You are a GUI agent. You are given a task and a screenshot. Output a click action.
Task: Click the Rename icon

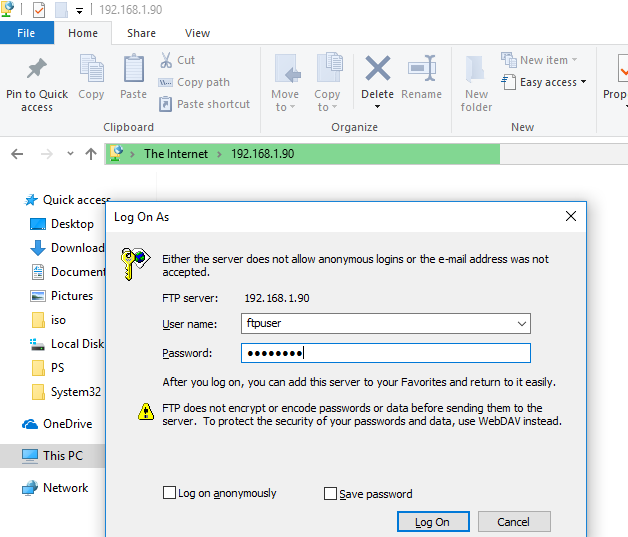coord(422,68)
